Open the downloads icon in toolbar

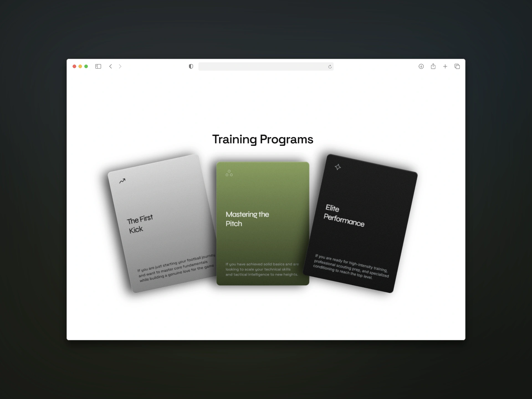click(421, 66)
